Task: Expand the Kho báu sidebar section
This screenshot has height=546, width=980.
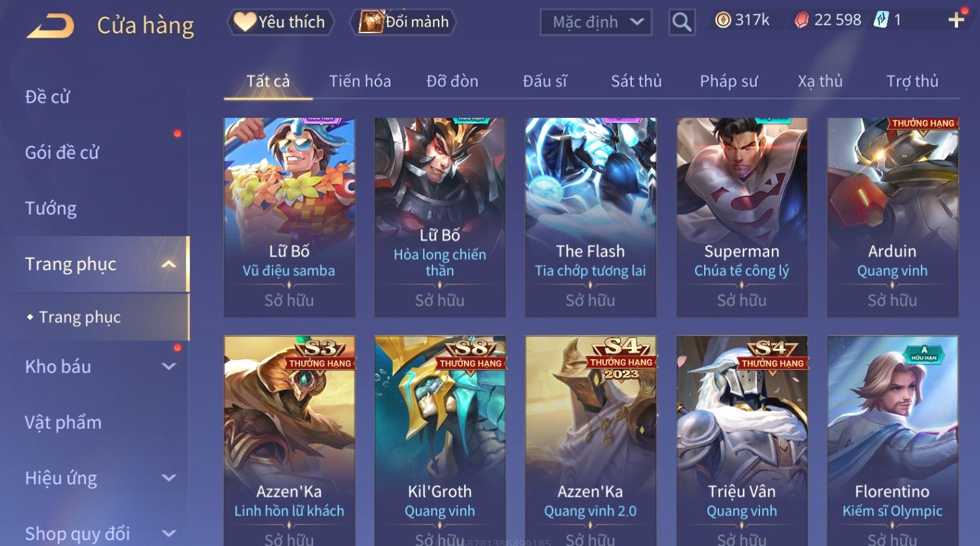Action: point(169,366)
